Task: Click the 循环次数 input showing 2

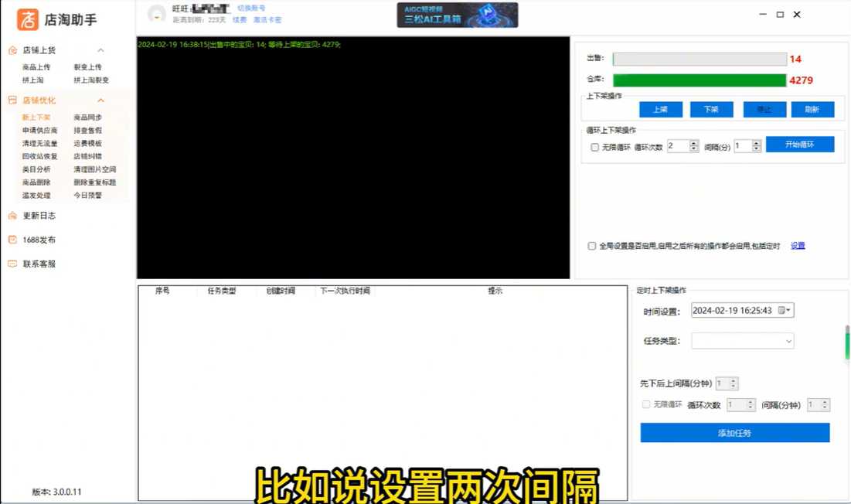Action: point(677,146)
